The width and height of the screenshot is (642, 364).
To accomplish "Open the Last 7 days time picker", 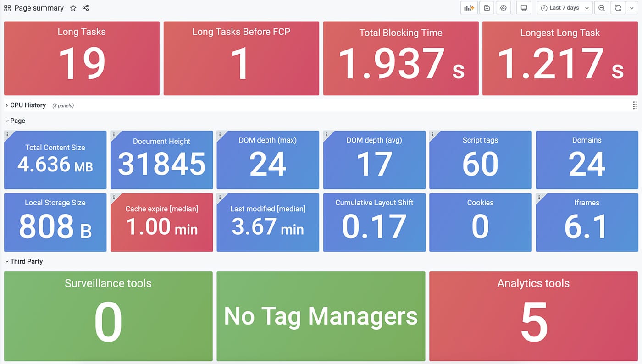I will click(565, 8).
